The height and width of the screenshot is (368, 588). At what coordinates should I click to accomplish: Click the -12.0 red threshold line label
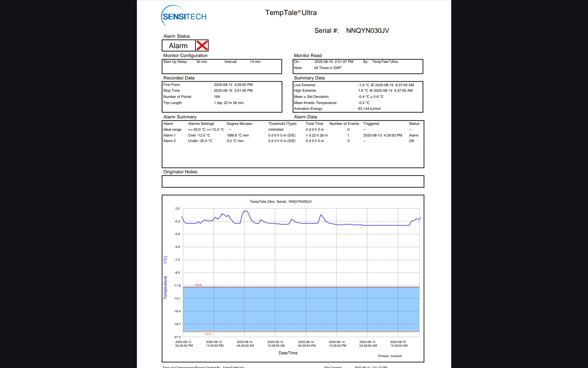pos(198,285)
